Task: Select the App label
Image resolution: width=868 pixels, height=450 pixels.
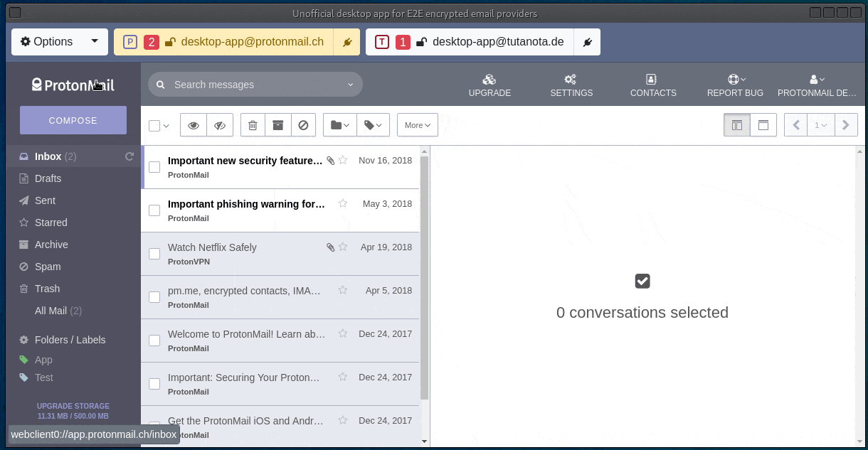Action: tap(43, 360)
